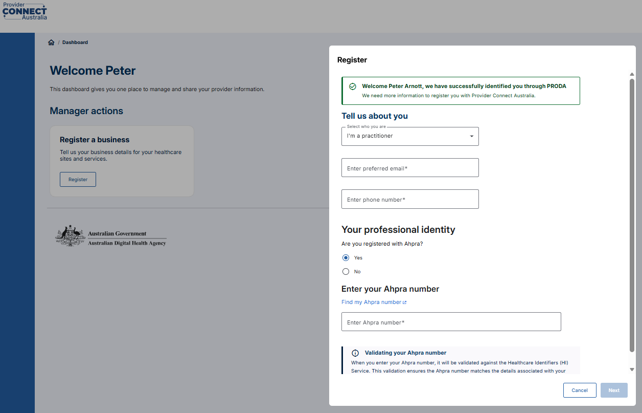Open the 'Select who you are' dropdown
642x413 pixels.
click(410, 136)
